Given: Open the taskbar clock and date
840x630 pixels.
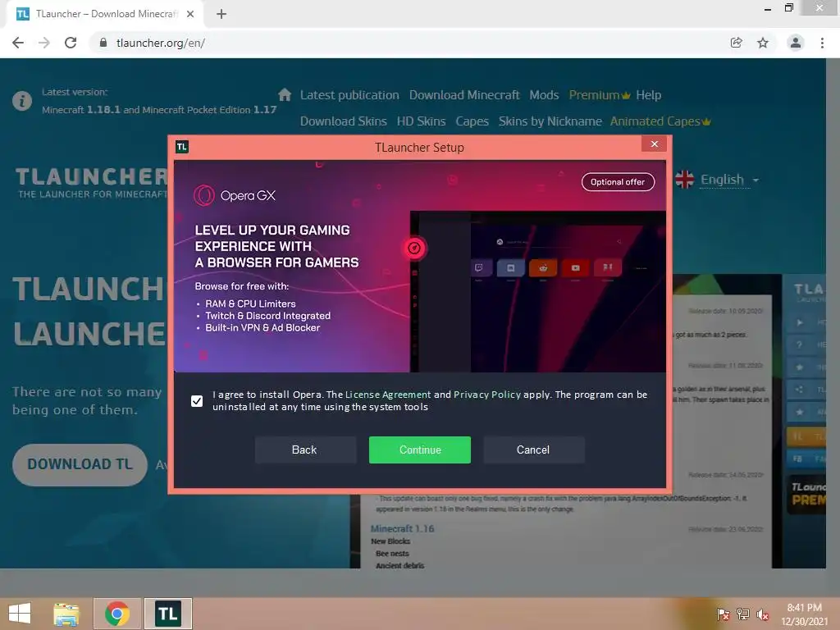Looking at the screenshot, I should pyautogui.click(x=804, y=614).
